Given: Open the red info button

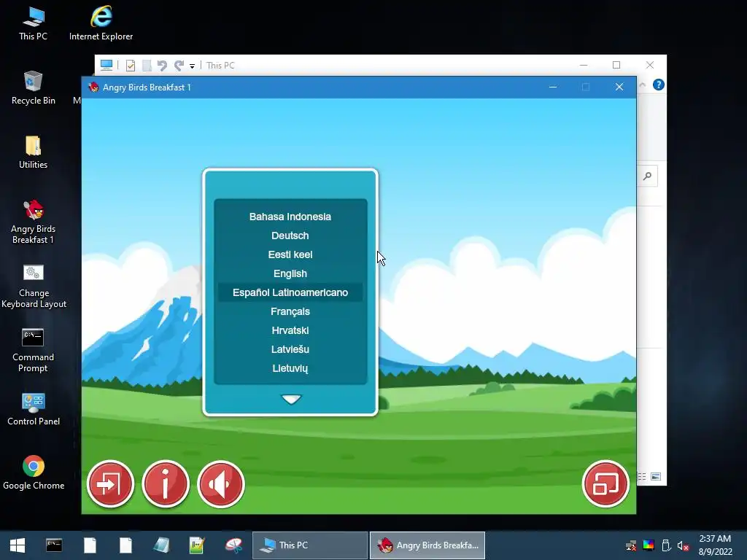Looking at the screenshot, I should coord(166,484).
